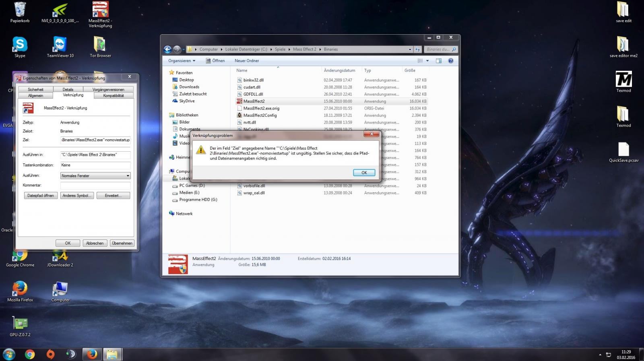Click the Dateipfad öffnen button

(x=41, y=196)
